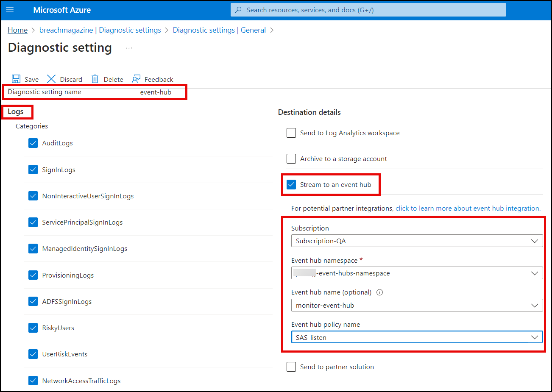Open the Event hub namespace dropdown
The image size is (552, 392).
click(416, 273)
